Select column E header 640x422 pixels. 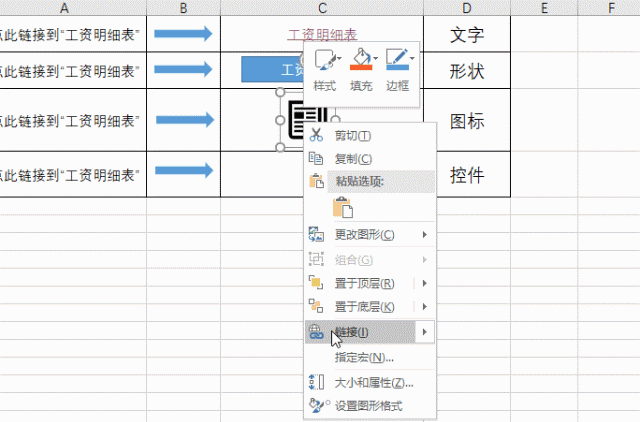[x=544, y=8]
